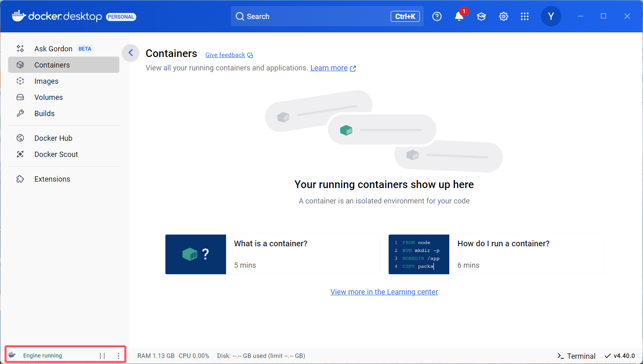Screen dimensions: 643x364
Task: Click the whale icon in status bar
Action: tap(12, 355)
